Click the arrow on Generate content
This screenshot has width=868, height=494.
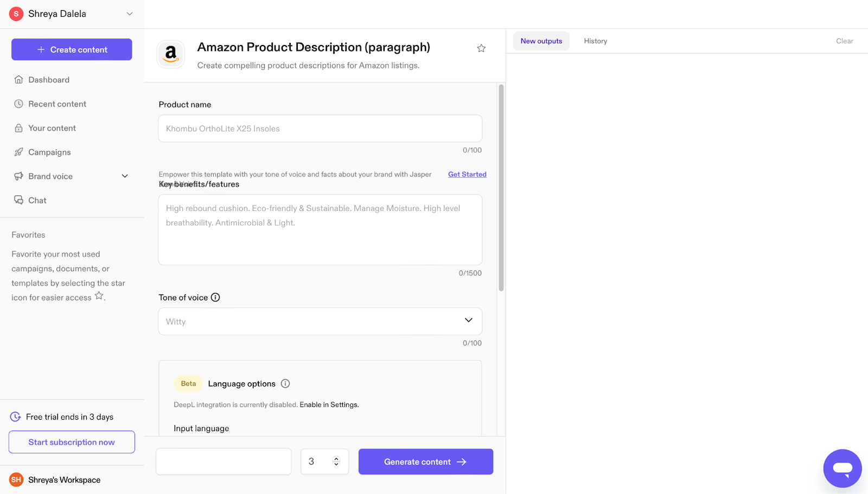(462, 462)
